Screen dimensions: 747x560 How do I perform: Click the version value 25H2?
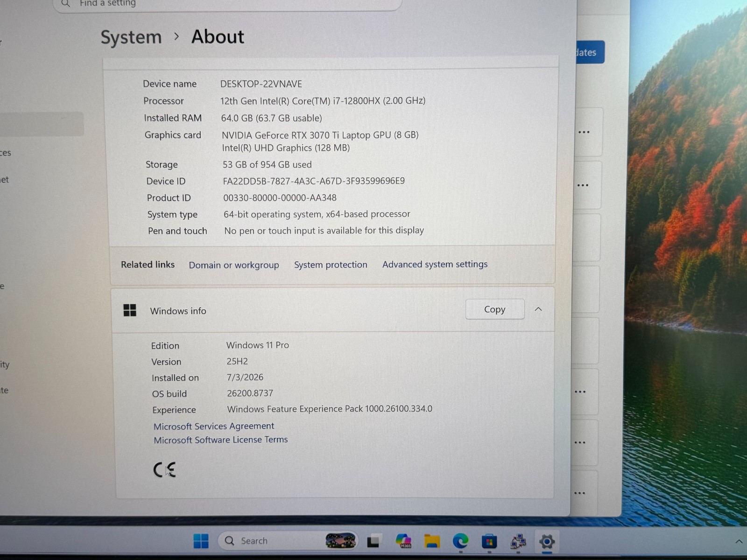tap(237, 362)
